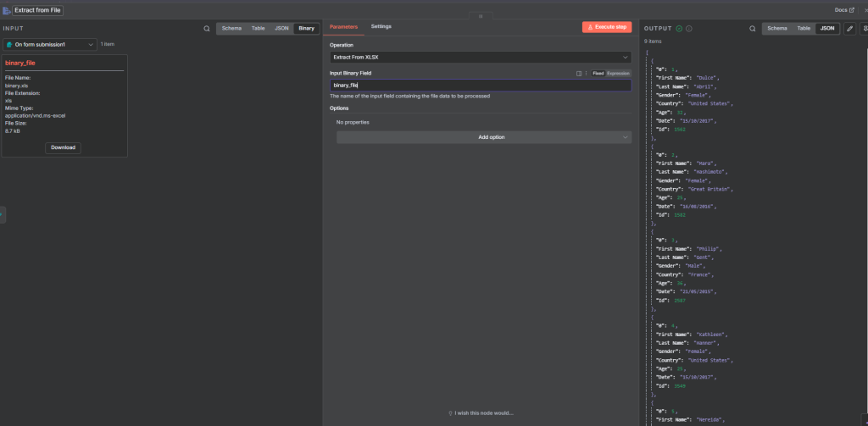Switch output view to Table

805,28
